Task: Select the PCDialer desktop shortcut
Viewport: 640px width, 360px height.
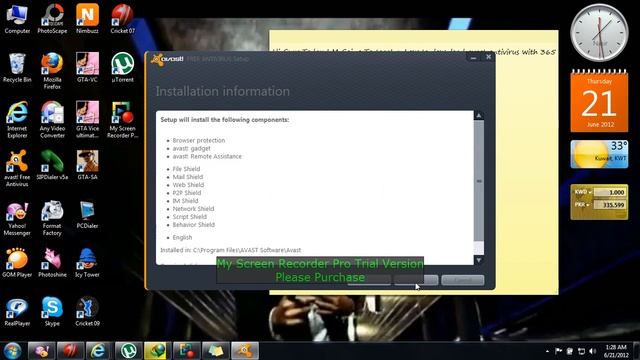Action: 87,214
